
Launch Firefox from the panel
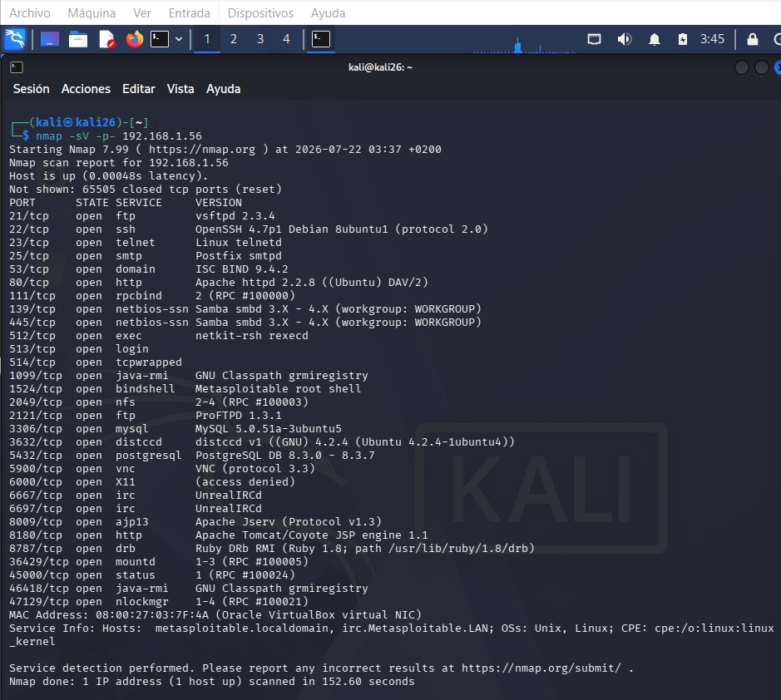(x=135, y=39)
